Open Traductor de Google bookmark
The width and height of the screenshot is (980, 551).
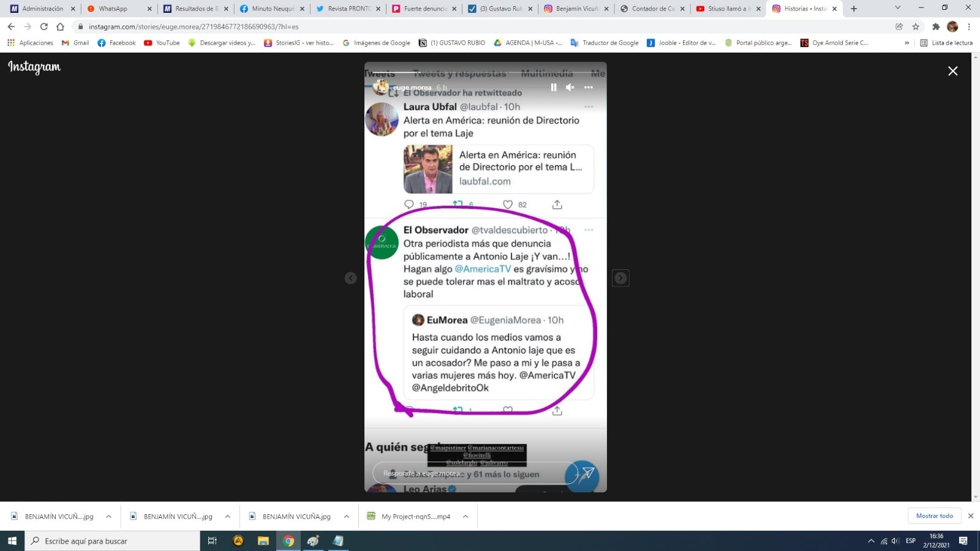pos(605,43)
